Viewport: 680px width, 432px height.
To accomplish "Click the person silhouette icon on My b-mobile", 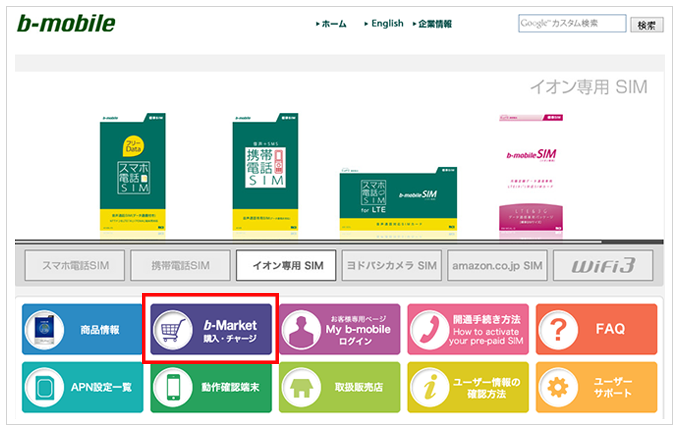I will click(301, 331).
